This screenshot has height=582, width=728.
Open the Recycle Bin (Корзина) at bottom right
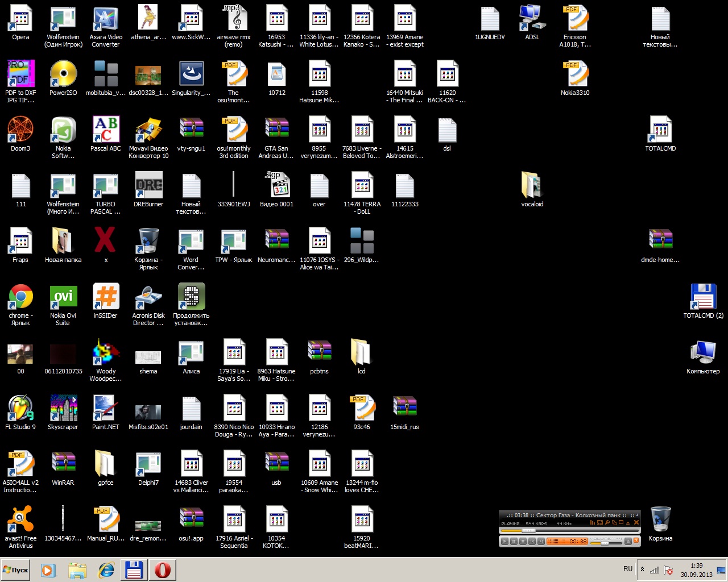coord(660,520)
